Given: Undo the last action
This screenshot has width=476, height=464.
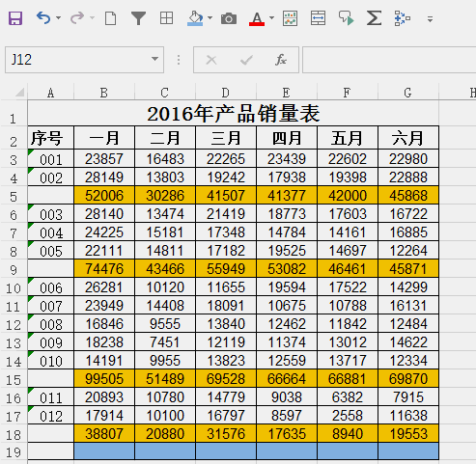Looking at the screenshot, I should click(43, 18).
